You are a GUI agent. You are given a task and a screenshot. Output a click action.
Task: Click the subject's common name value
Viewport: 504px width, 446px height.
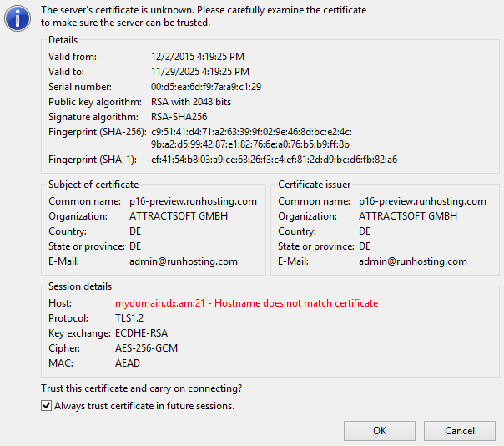click(x=193, y=201)
